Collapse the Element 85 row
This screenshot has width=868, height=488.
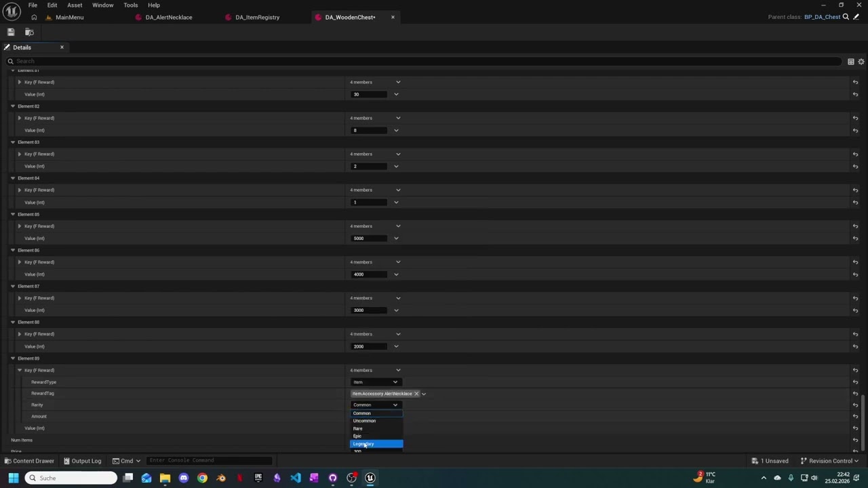tap(13, 214)
